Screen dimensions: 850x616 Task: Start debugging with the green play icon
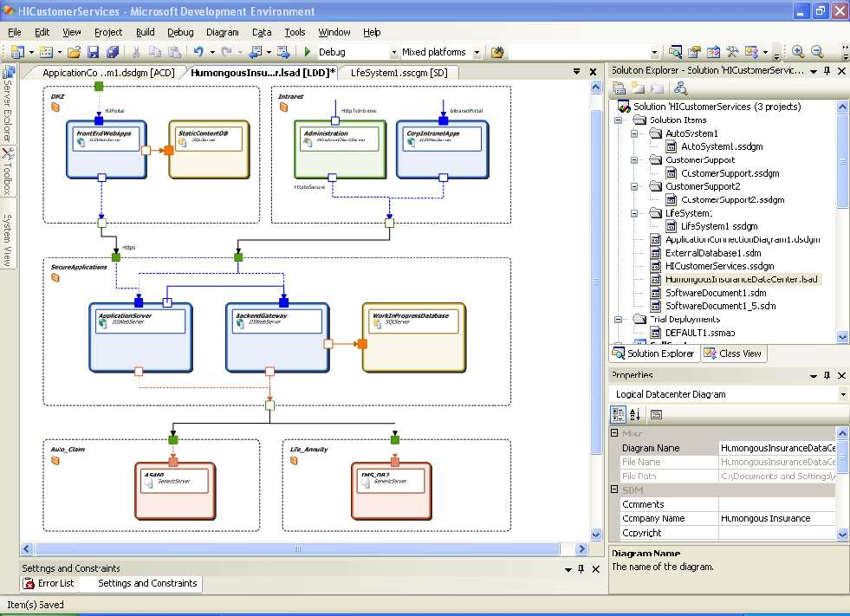(308, 52)
